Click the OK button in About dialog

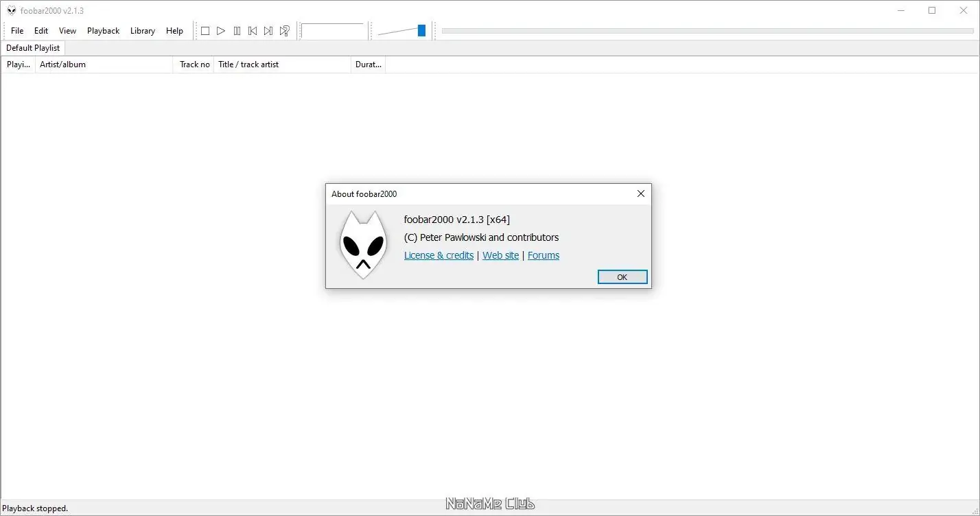click(x=622, y=277)
